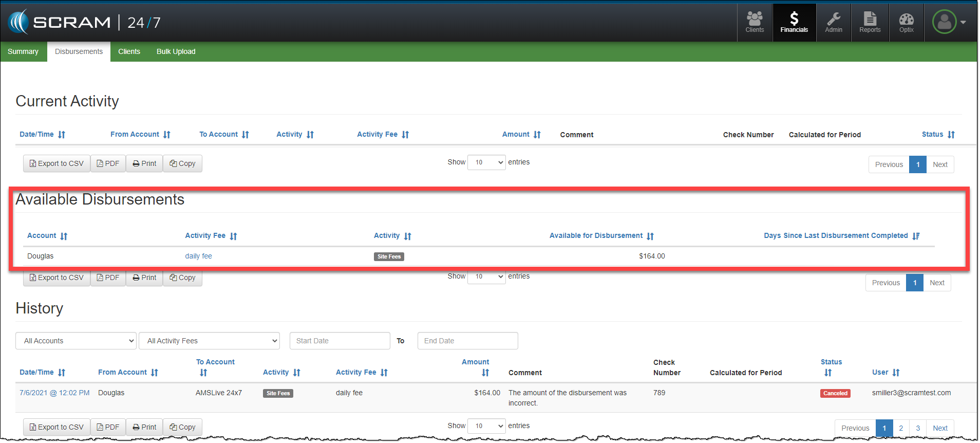
Task: Switch to the Summary tab
Action: 23,52
